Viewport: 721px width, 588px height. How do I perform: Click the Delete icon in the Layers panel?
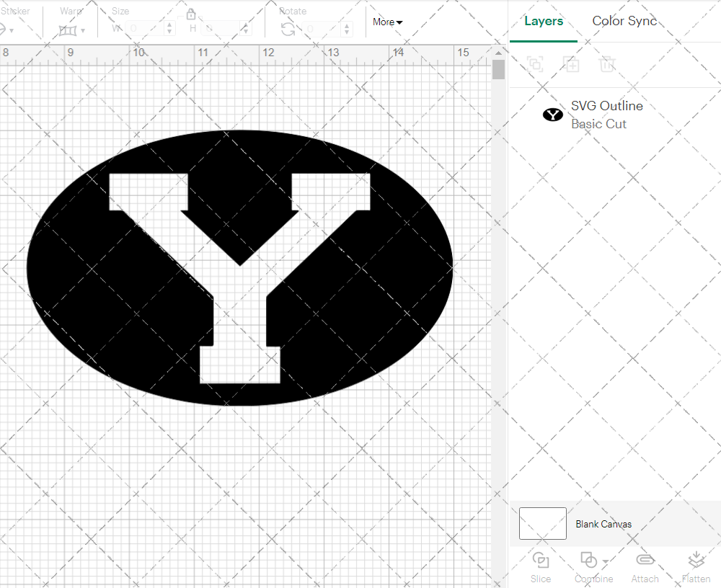[607, 65]
